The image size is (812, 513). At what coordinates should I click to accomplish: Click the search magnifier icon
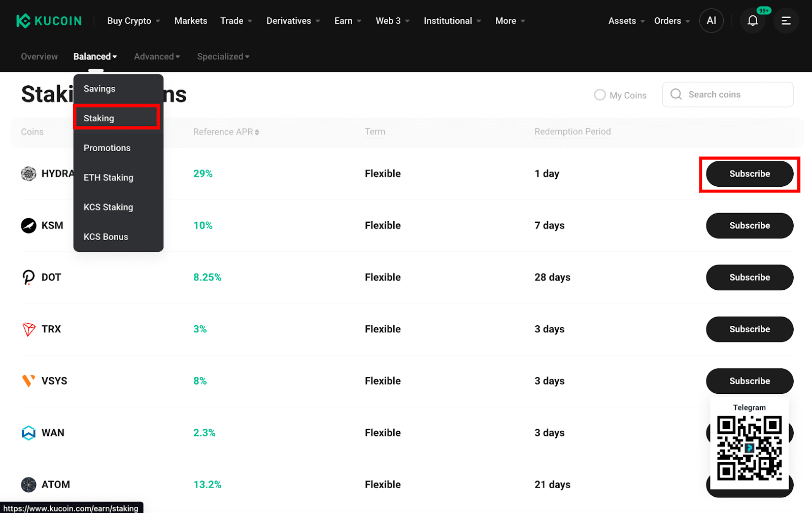point(676,94)
